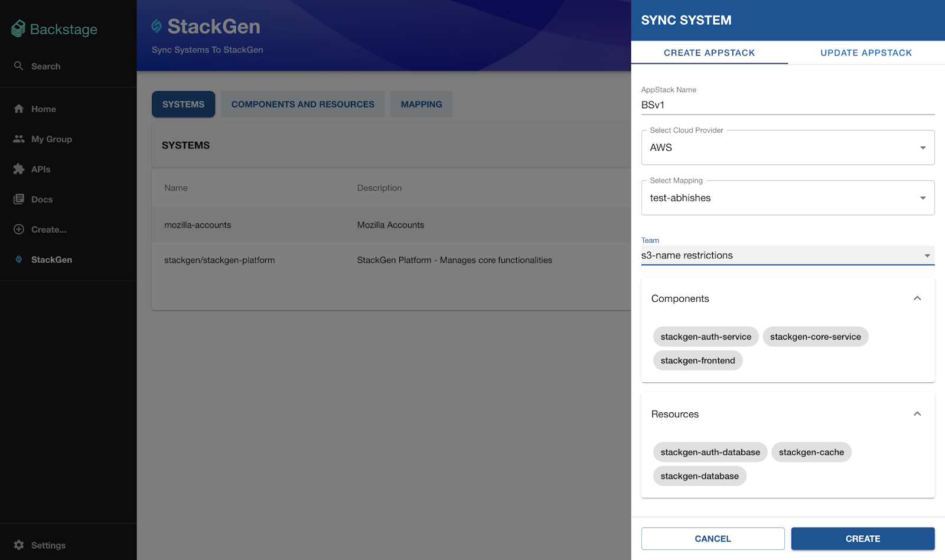945x560 pixels.
Task: Select the Create AppStack tab
Action: pos(709,53)
